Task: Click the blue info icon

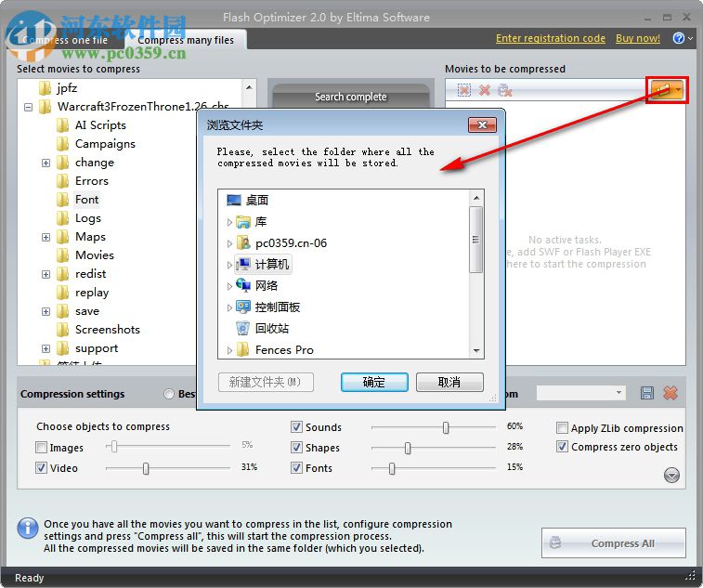Action: point(27,528)
